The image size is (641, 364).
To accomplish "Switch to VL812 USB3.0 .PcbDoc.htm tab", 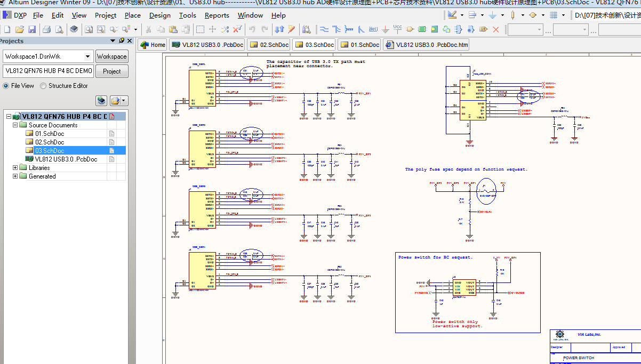I will coord(426,45).
